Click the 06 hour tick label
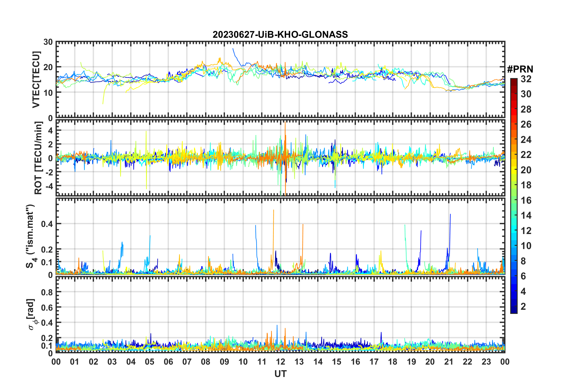The width and height of the screenshot is (561, 392). pos(168,362)
